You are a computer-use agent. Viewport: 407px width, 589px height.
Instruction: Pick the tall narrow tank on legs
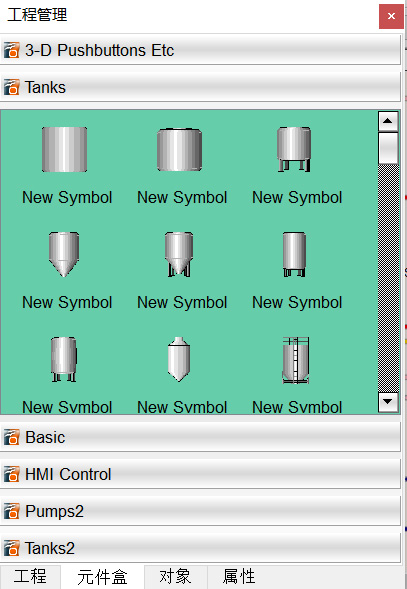pos(294,255)
